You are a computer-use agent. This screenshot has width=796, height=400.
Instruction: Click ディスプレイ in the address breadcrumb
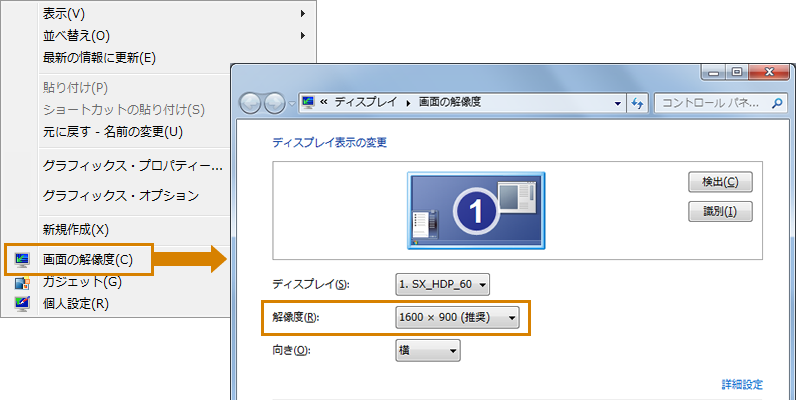coord(365,102)
